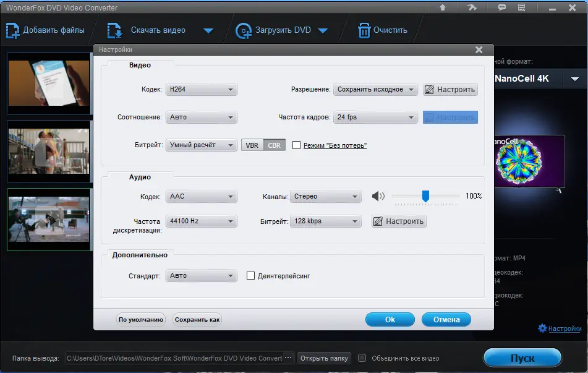Select VBR bitrate mode
588x373 pixels.
point(252,145)
